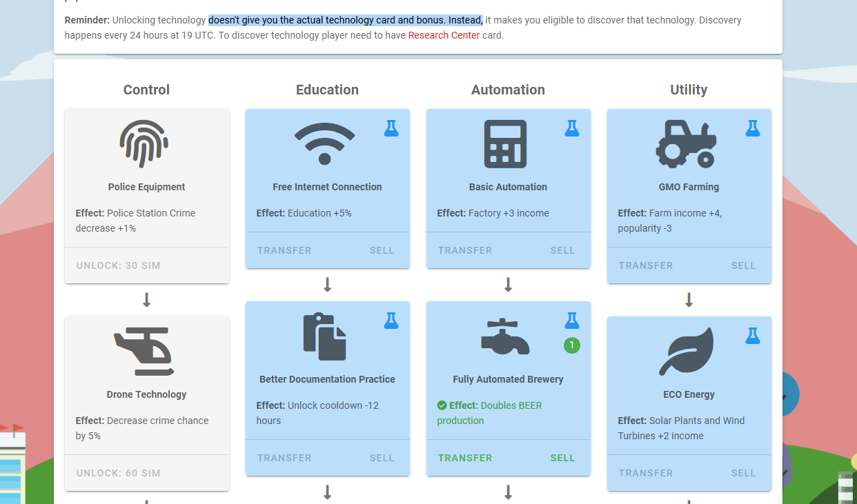Click the Police Equipment card title
The image size is (857, 504).
coord(146,187)
